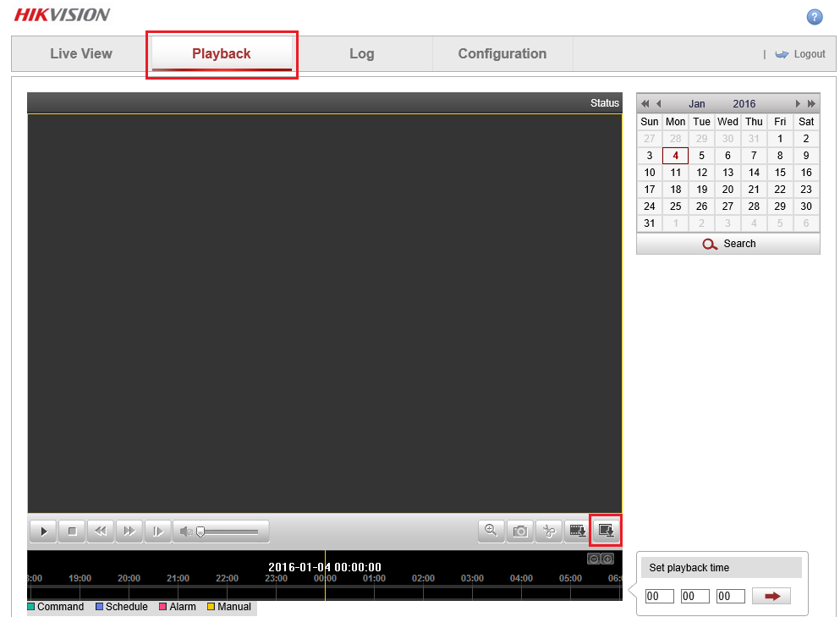Image resolution: width=840 pixels, height=617 pixels.
Task: Capture a snapshot with the camera icon
Action: [x=520, y=531]
